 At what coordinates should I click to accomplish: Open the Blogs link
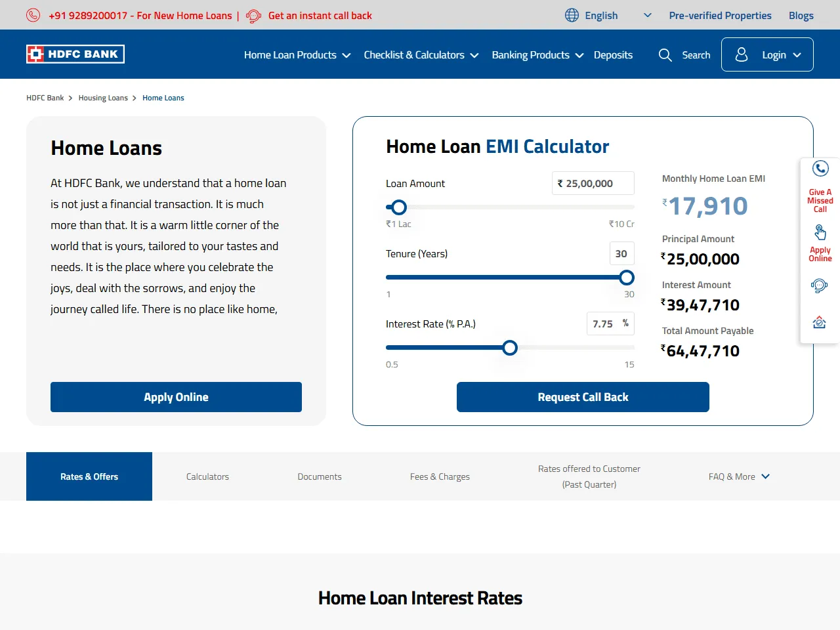pyautogui.click(x=801, y=15)
